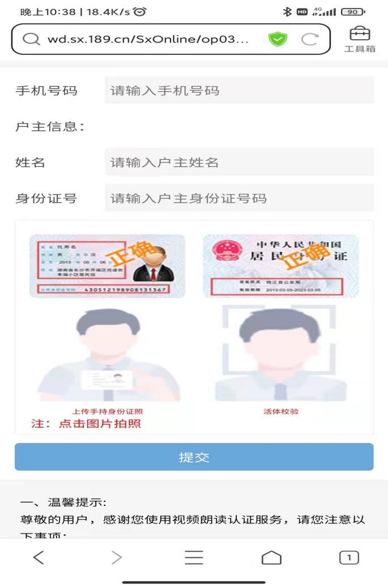Click the 身份证号 input field
The image size is (388, 588).
coord(239,198)
